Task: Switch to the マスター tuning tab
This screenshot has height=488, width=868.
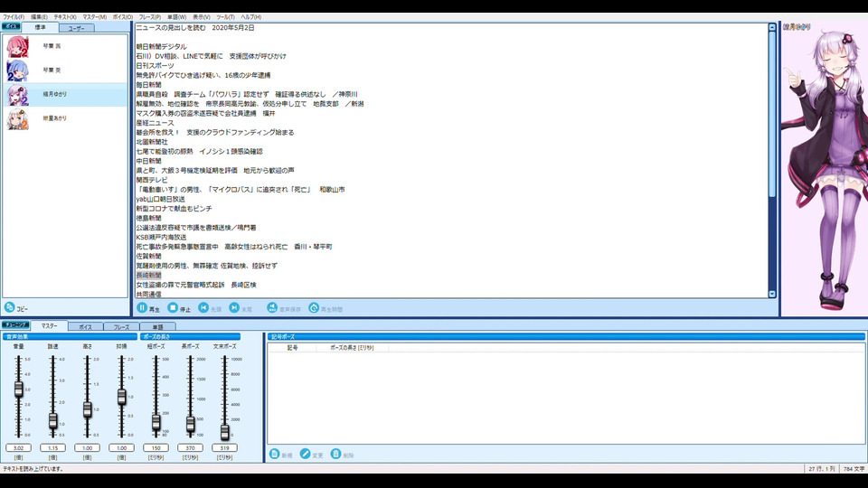Action: pyautogui.click(x=49, y=326)
